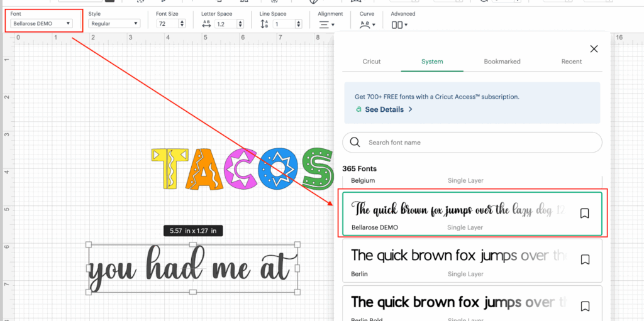Open the Font dropdown showing Bellarose DEMO
The image size is (644, 321).
click(42, 24)
